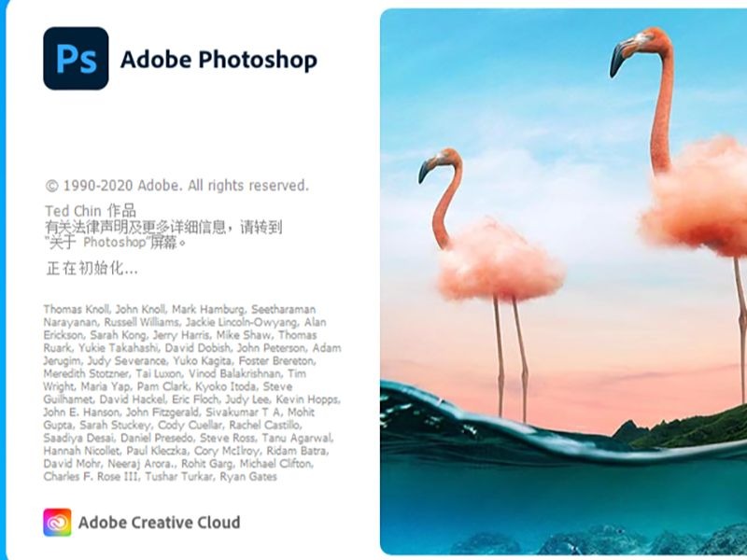This screenshot has height=560, width=747.
Task: Click the underwater rocks at the artwork bottom
Action: (596, 540)
